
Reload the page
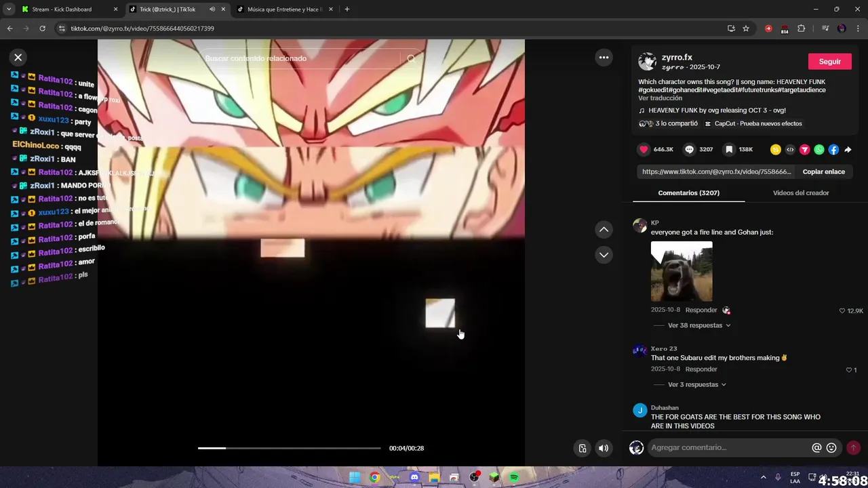(x=42, y=28)
